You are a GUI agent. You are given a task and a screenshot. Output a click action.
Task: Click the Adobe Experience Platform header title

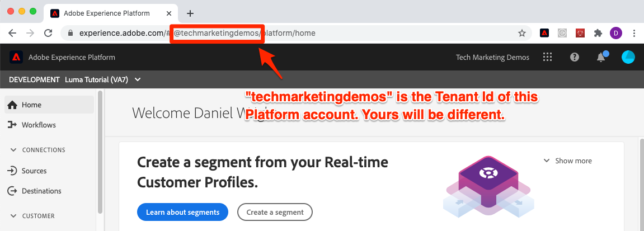coord(72,58)
